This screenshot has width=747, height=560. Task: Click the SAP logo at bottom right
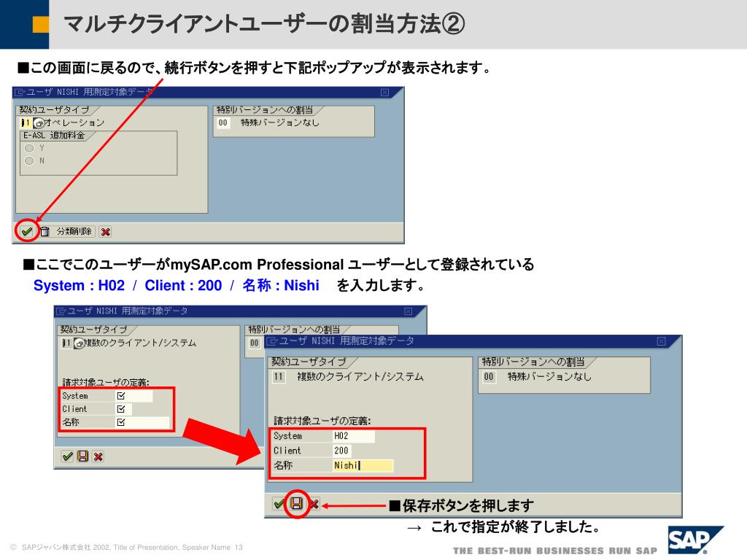coord(695,540)
